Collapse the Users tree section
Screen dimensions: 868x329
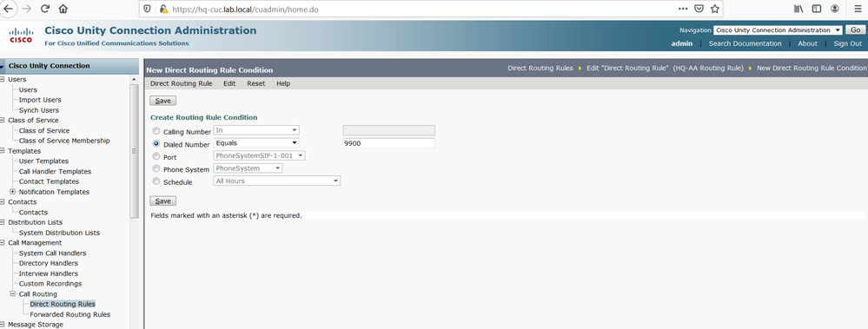pyautogui.click(x=3, y=80)
